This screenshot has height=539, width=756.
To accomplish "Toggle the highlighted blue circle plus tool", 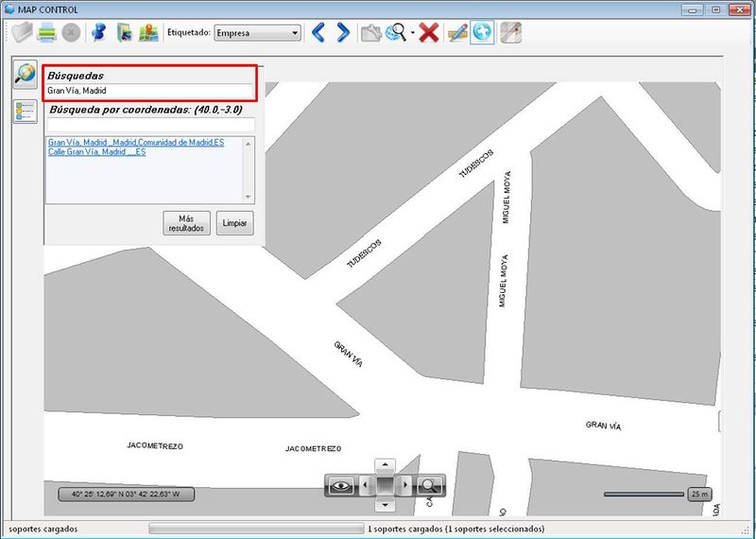I will click(x=484, y=33).
